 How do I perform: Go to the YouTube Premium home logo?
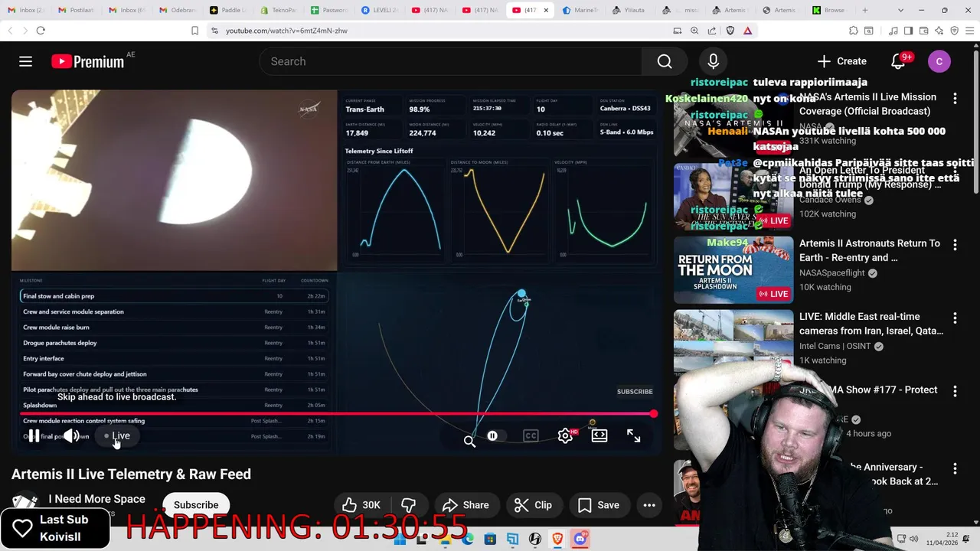click(x=88, y=62)
